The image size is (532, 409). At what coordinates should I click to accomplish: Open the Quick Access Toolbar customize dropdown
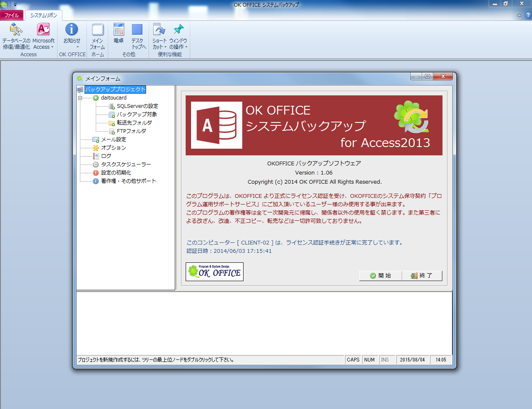pyautogui.click(x=15, y=5)
